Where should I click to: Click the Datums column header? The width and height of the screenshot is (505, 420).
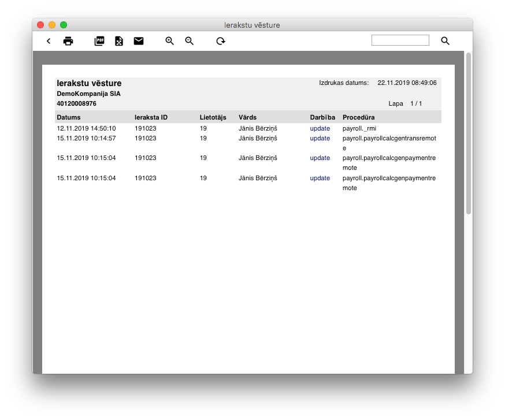(69, 117)
